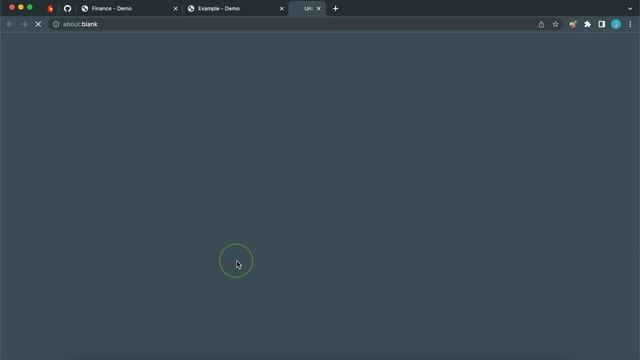Open the colorful pinned extension icon
This screenshot has width=640, height=360.
[x=573, y=24]
